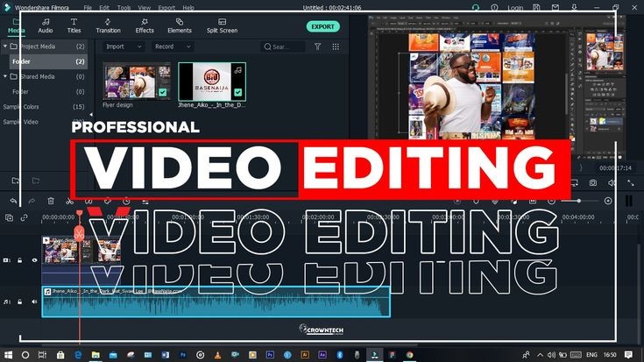Select the highlighted Folder under Project Media
The height and width of the screenshot is (362, 644).
coord(48,61)
